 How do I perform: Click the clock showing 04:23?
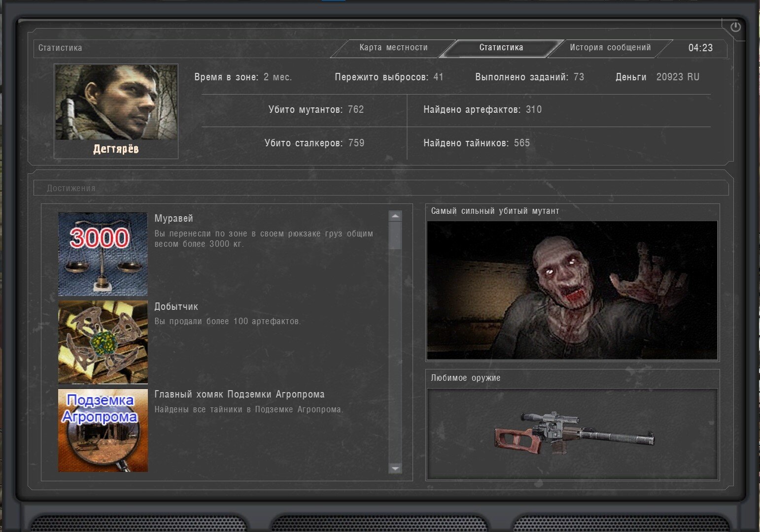coord(700,48)
